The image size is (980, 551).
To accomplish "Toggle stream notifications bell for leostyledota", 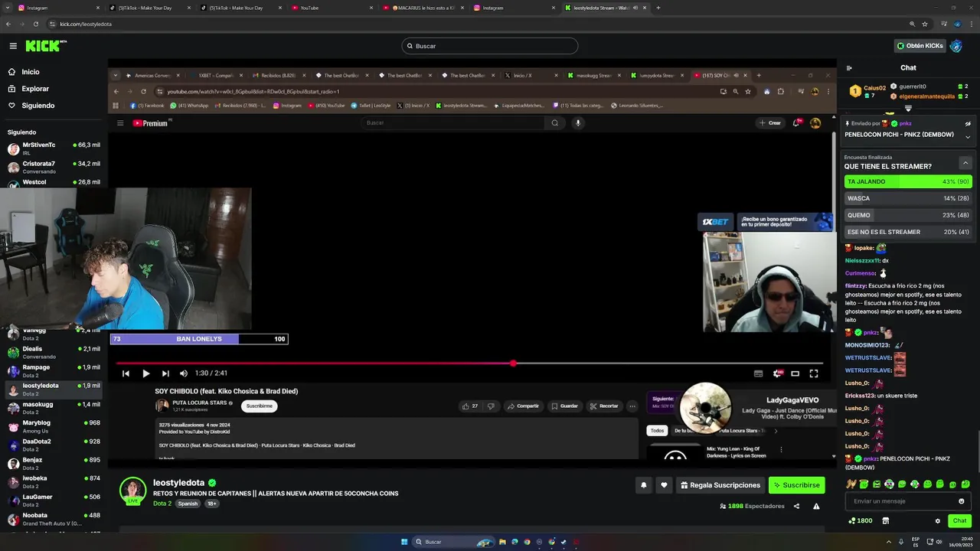I will click(644, 485).
